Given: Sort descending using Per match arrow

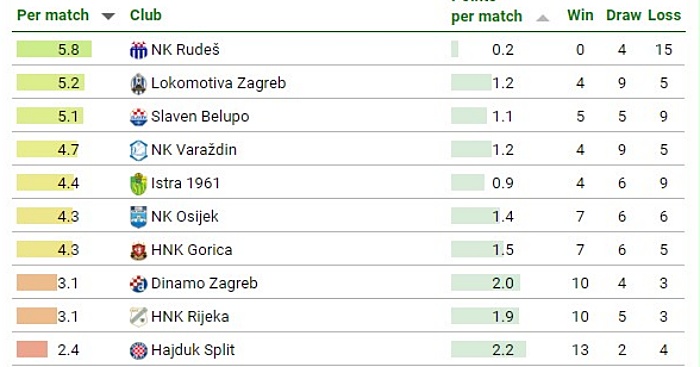Looking at the screenshot, I should coord(108,17).
